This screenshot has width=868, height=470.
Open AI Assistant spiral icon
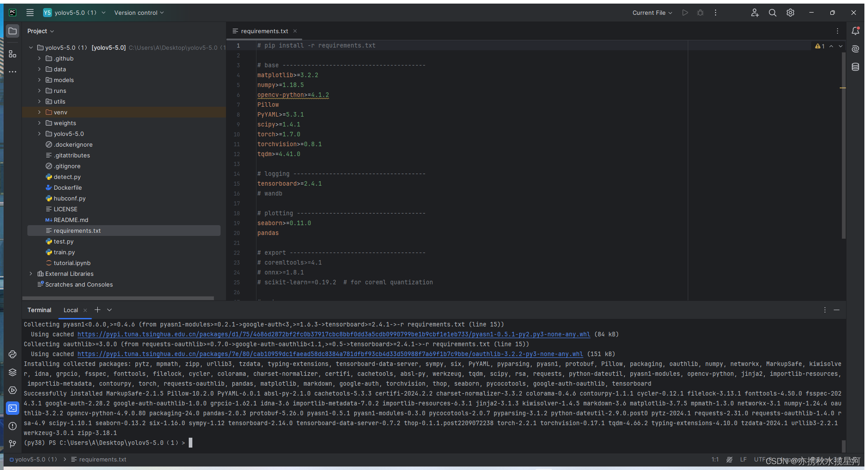[855, 49]
